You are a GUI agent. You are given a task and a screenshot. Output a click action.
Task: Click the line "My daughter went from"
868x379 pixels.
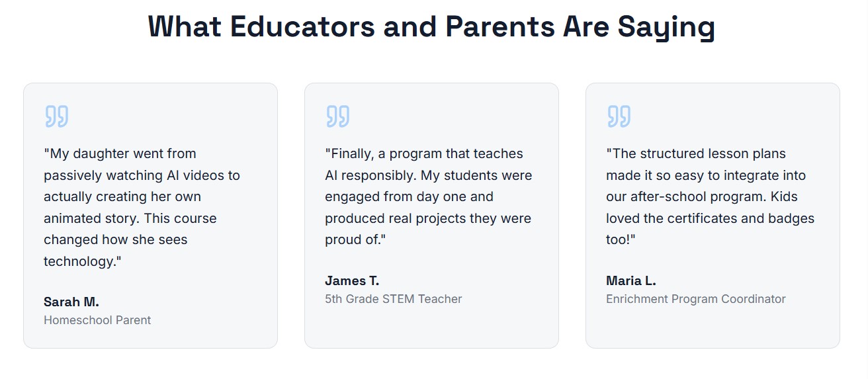click(x=120, y=153)
